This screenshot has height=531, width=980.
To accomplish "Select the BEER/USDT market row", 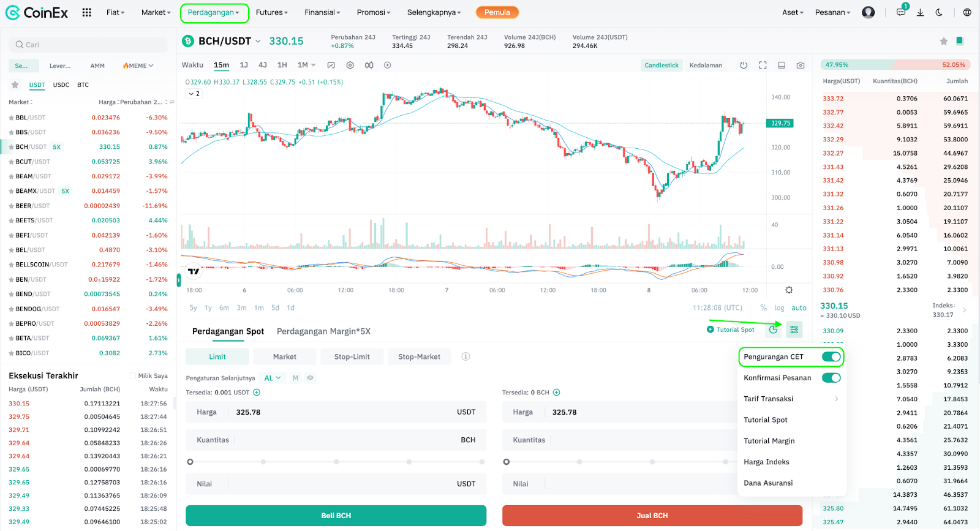I will click(x=88, y=206).
